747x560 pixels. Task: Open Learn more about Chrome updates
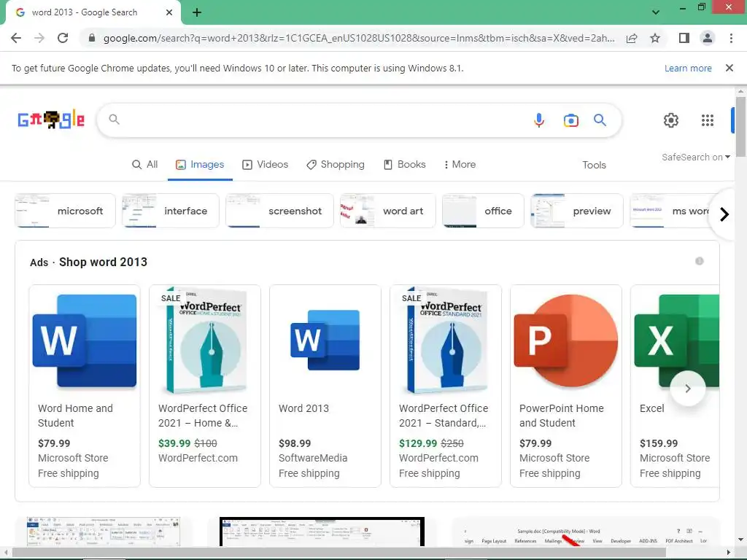click(x=688, y=68)
